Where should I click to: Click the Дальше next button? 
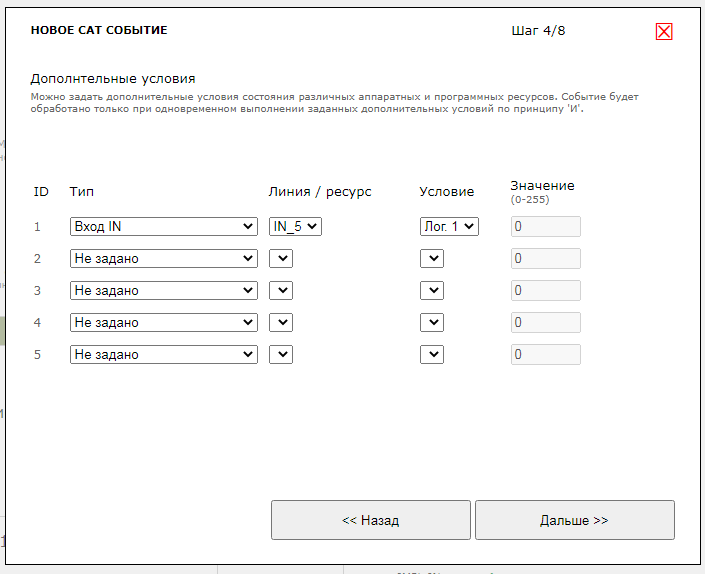tap(574, 520)
